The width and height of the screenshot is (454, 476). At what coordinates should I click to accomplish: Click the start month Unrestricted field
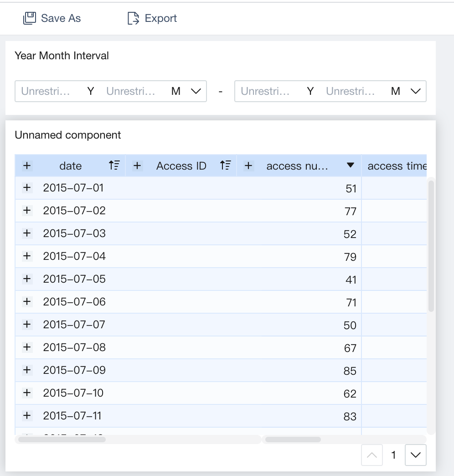pos(131,91)
